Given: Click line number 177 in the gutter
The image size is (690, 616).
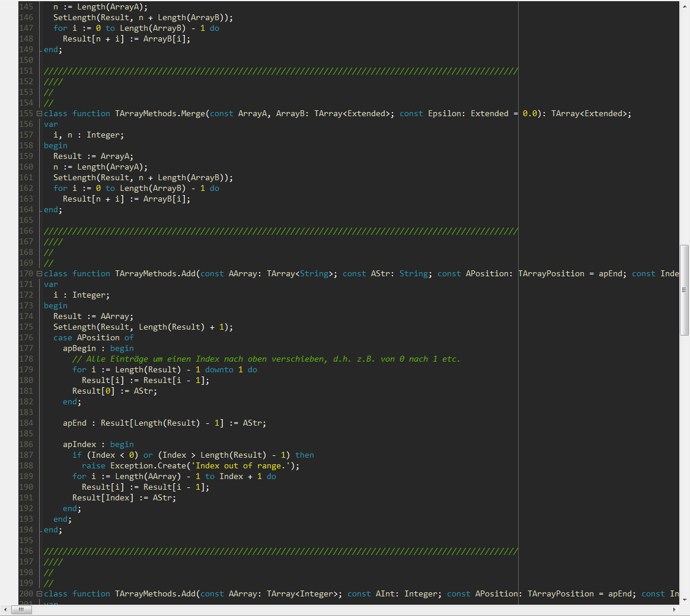Looking at the screenshot, I should click(26, 349).
